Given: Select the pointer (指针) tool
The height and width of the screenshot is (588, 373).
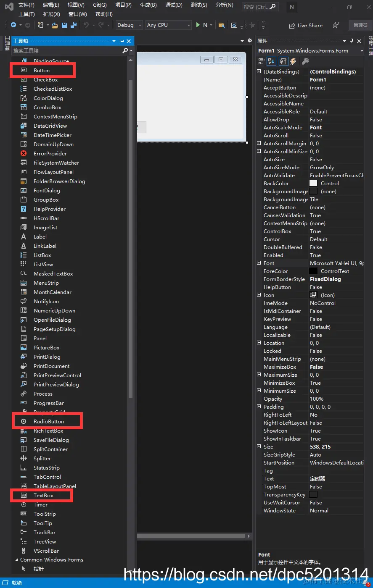Looking at the screenshot, I should [x=38, y=569].
